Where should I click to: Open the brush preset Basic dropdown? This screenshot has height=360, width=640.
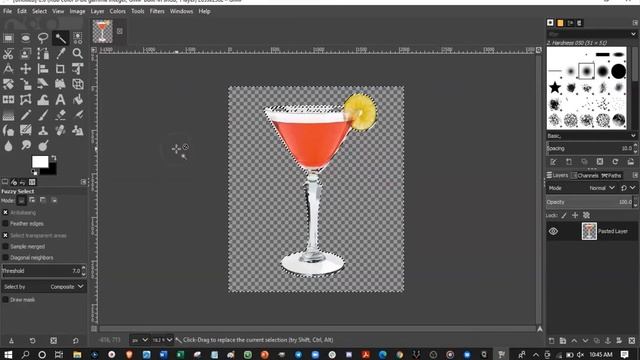click(x=591, y=136)
